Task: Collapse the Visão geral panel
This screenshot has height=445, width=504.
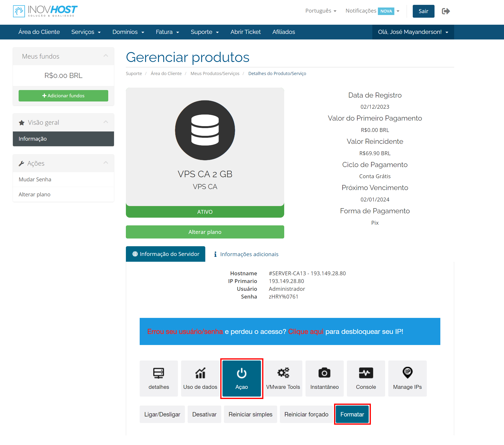Action: click(106, 122)
